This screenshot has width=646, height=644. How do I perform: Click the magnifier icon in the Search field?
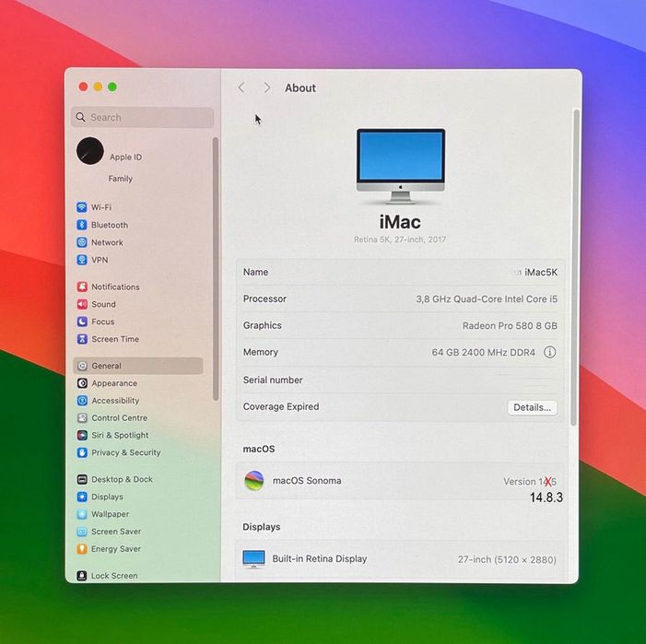[81, 117]
